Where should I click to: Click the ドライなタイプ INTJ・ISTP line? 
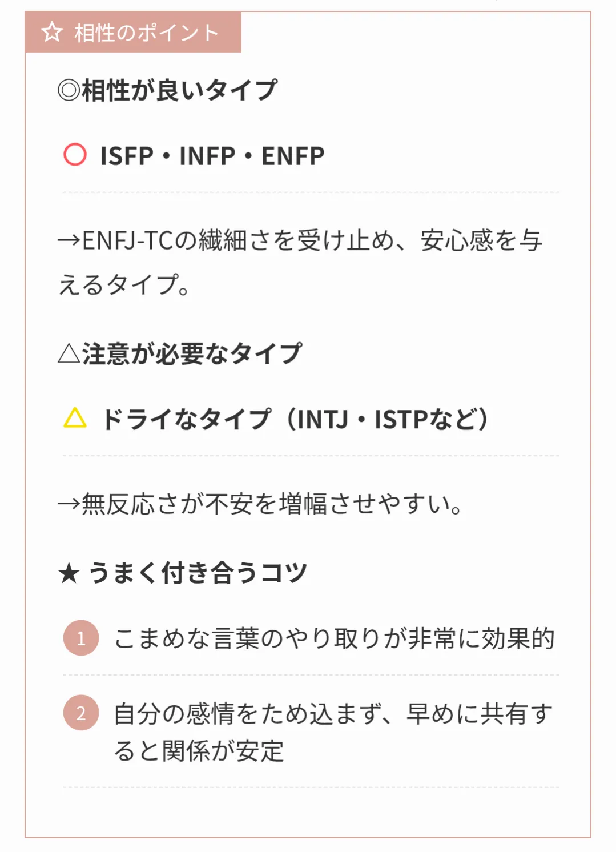tap(295, 419)
